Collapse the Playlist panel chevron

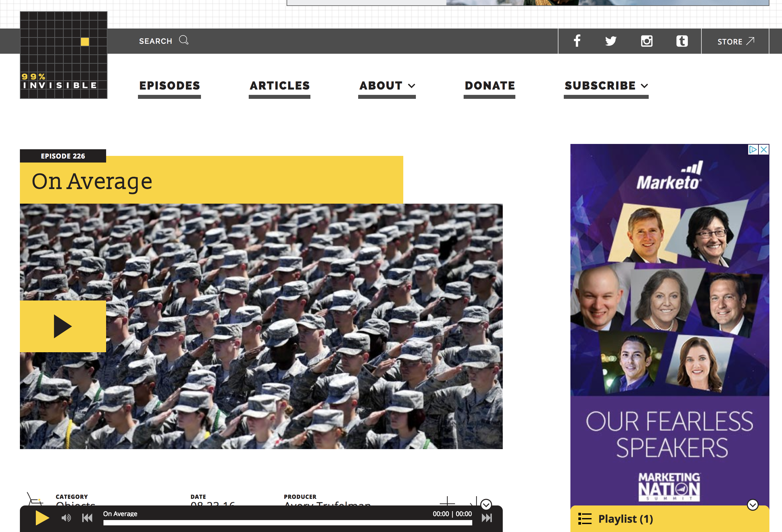(x=752, y=505)
